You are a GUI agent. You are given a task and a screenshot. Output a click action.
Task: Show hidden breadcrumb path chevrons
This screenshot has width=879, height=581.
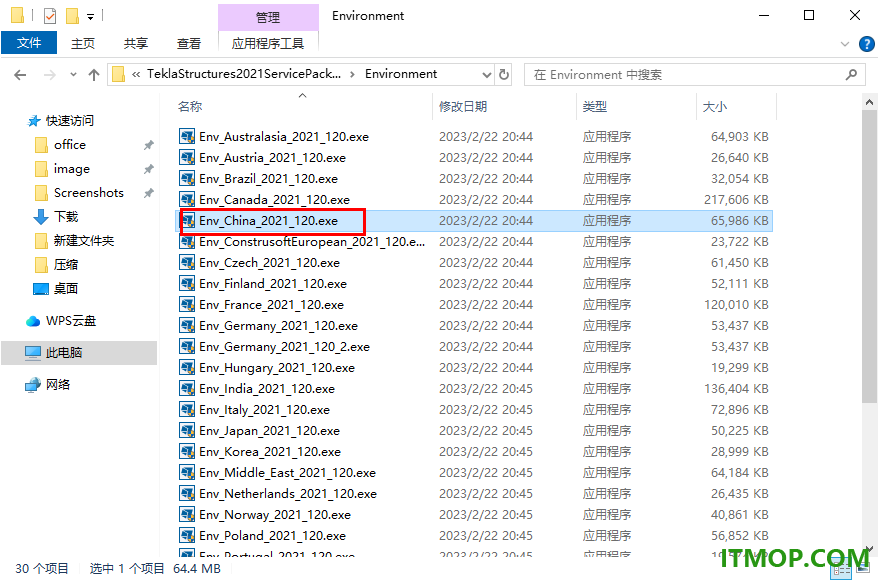click(x=136, y=74)
